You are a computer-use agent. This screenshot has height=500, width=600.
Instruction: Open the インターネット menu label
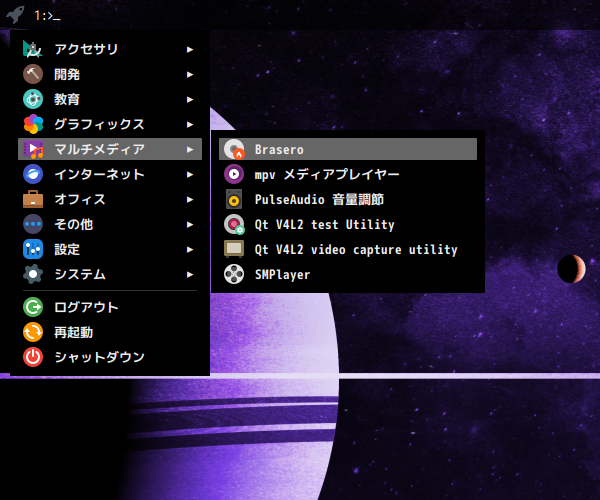click(99, 174)
